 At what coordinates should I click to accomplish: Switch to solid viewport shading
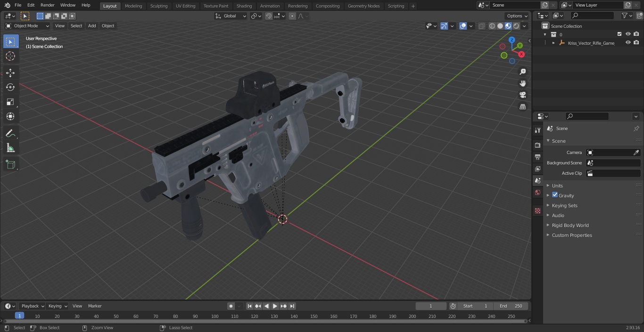coord(500,26)
